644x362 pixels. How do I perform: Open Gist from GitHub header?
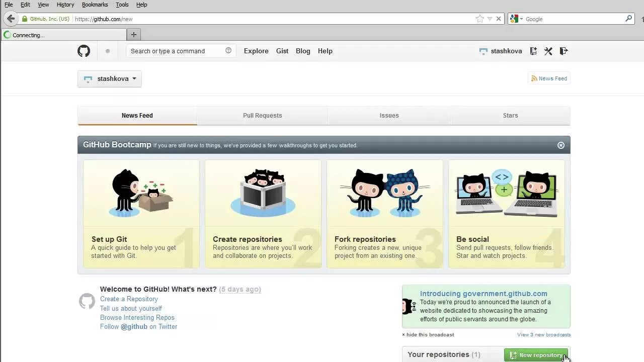282,51
